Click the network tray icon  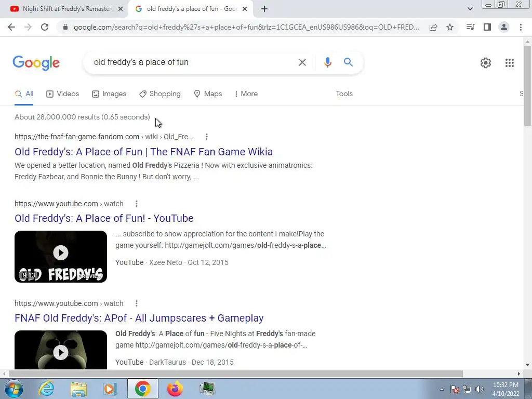[467, 389]
